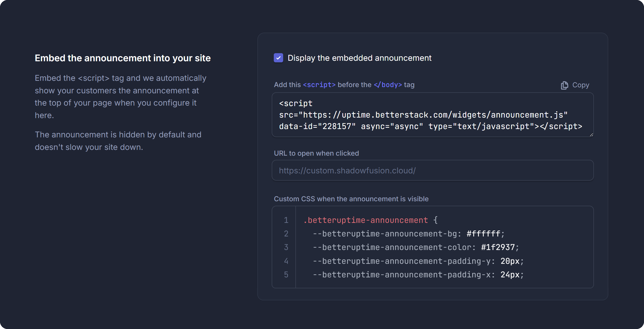Focus the URL to open when clicked field
Viewport: 644px width, 329px height.
pos(433,170)
